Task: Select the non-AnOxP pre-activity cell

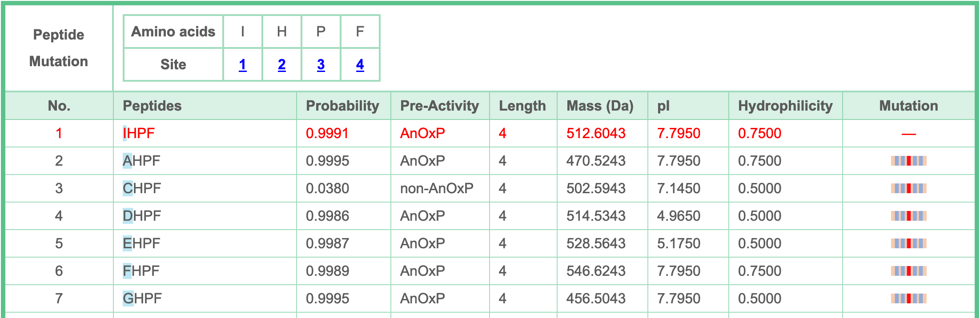Action: 437,188
